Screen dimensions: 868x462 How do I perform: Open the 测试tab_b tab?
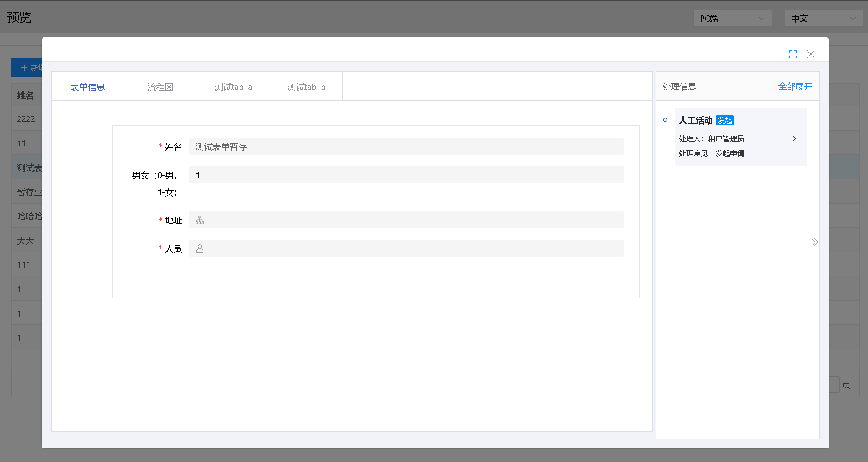[x=306, y=86]
